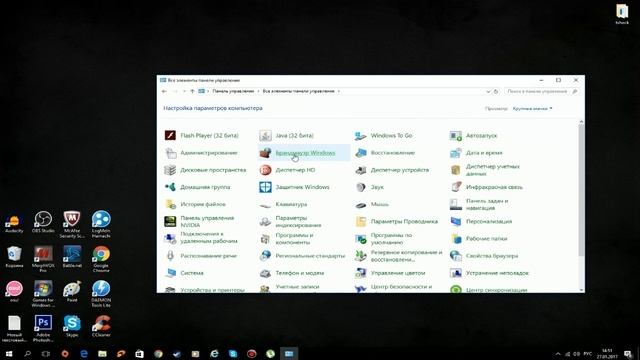Open Распознавание речи
This screenshot has width=640, height=360.
point(200,256)
